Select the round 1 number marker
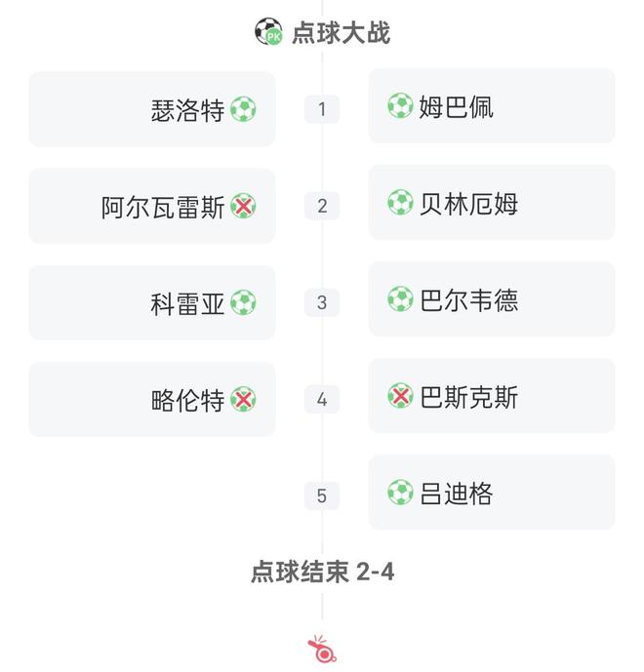Image resolution: width=644 pixels, height=672 pixels. pos(322,108)
